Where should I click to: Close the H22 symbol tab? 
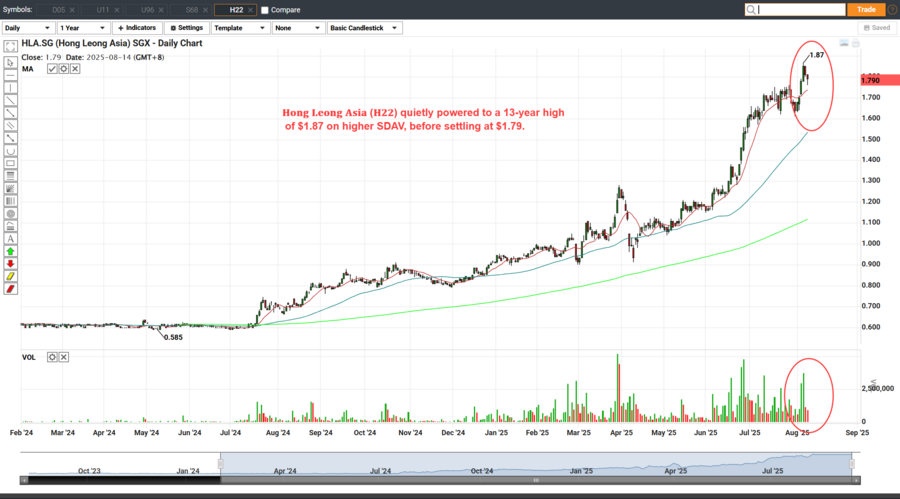(x=250, y=10)
